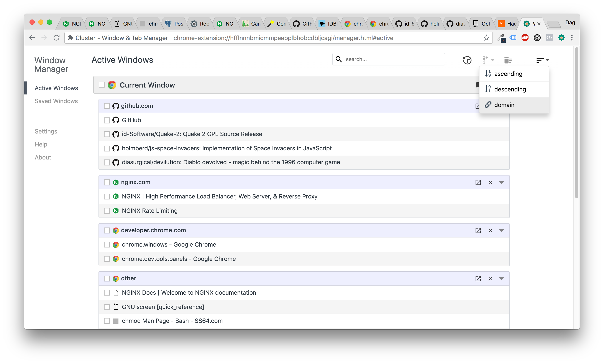
Task: Click the github.com group favicon
Action: pyautogui.click(x=116, y=106)
